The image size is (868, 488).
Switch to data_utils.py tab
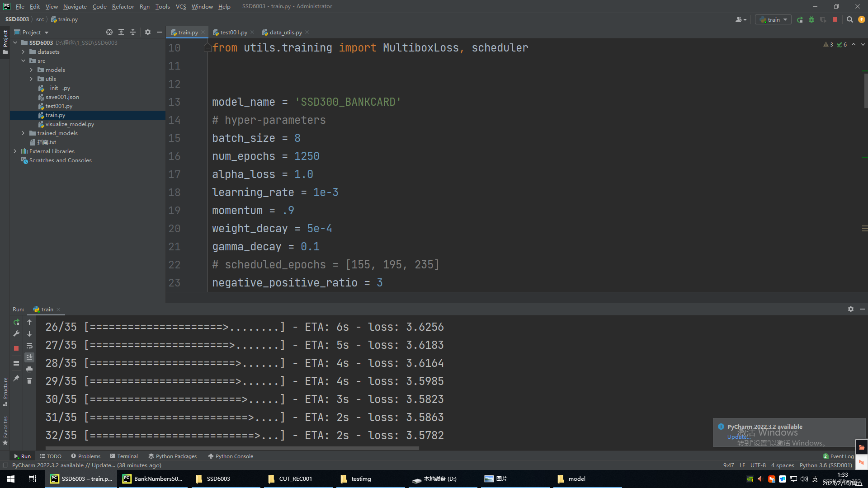tap(285, 32)
